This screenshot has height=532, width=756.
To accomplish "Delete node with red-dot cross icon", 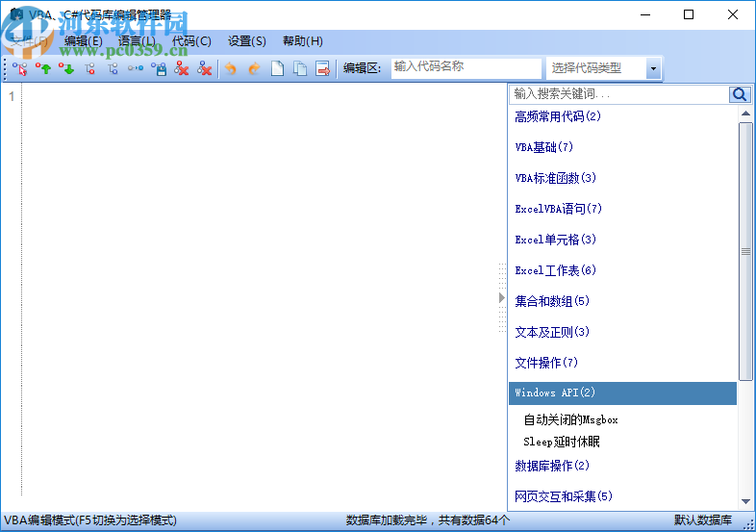I will 182,69.
